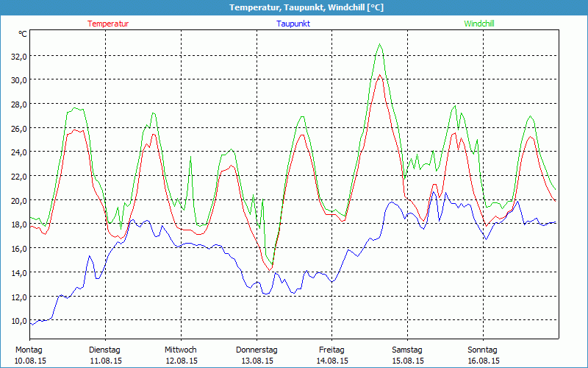Select the "Mittwoch" day label
This screenshot has height=368, width=588.
181,350
